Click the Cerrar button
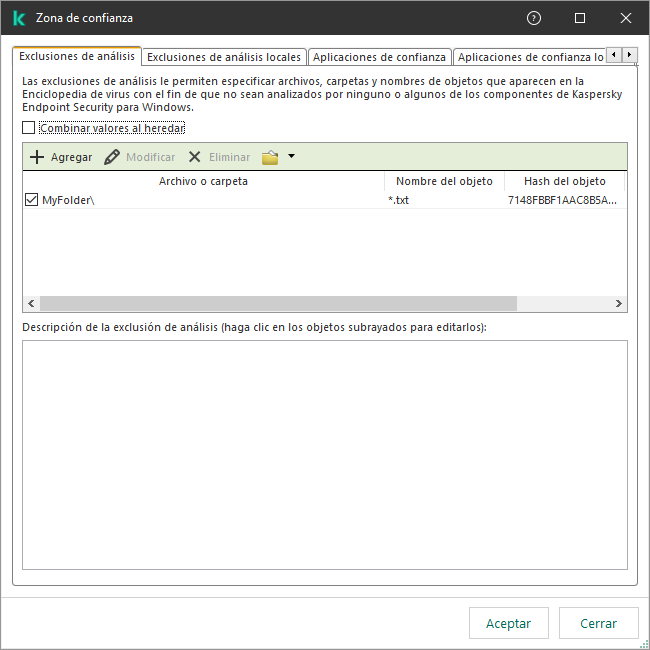This screenshot has height=650, width=650. (x=598, y=623)
